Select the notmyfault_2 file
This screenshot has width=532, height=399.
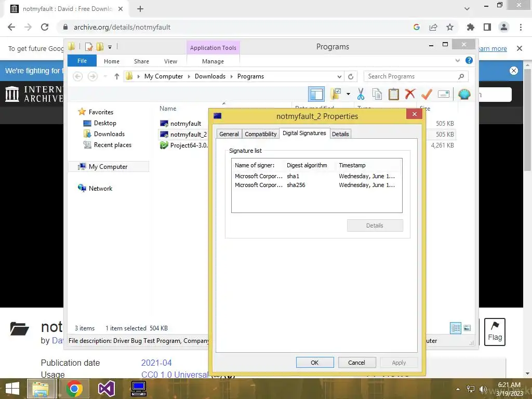(x=188, y=135)
